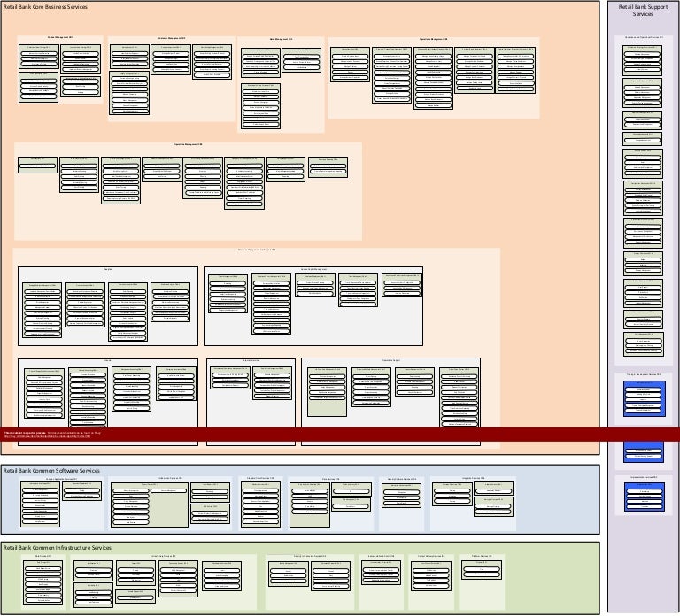This screenshot has height=616, width=680.
Task: Select the Retail Bank Common Infrastructure Services title
Action: pyautogui.click(x=57, y=548)
